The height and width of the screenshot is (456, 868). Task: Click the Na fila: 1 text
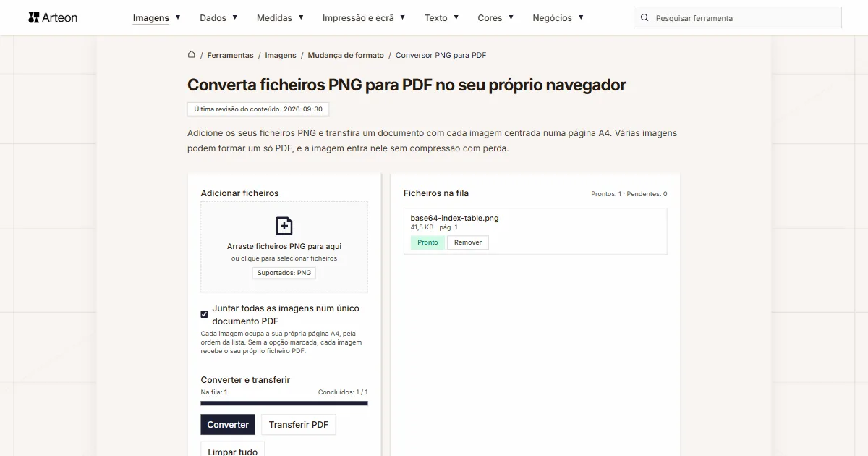click(214, 392)
